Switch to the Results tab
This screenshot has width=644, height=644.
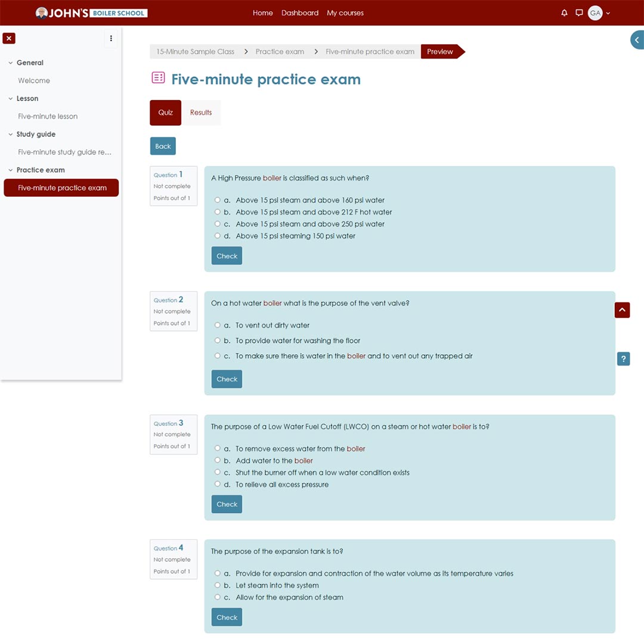click(201, 113)
